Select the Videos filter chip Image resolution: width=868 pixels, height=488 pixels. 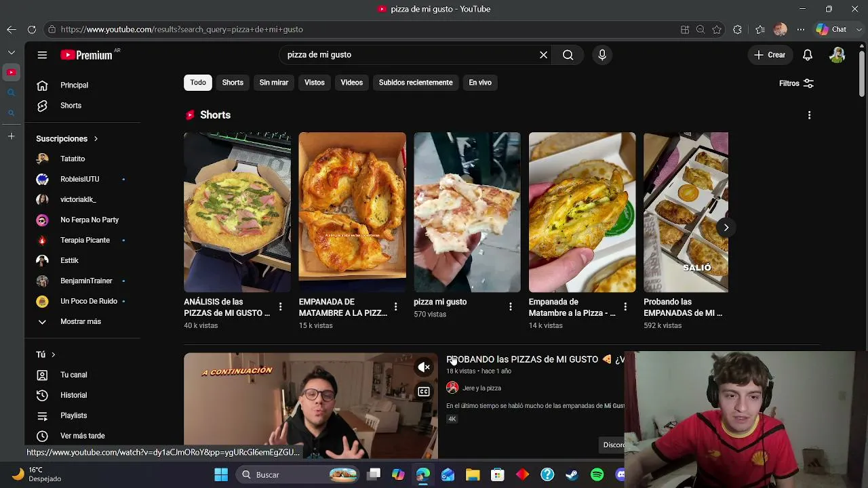coord(352,83)
